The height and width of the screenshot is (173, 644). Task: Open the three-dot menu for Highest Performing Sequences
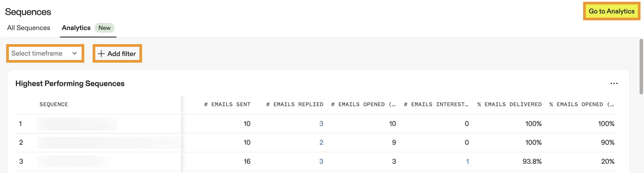pyautogui.click(x=614, y=83)
